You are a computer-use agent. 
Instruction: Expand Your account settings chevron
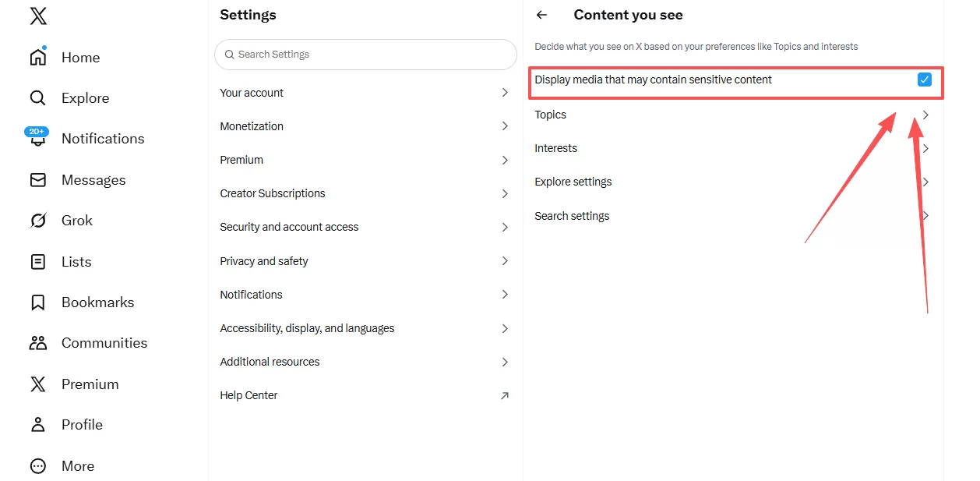tap(505, 93)
